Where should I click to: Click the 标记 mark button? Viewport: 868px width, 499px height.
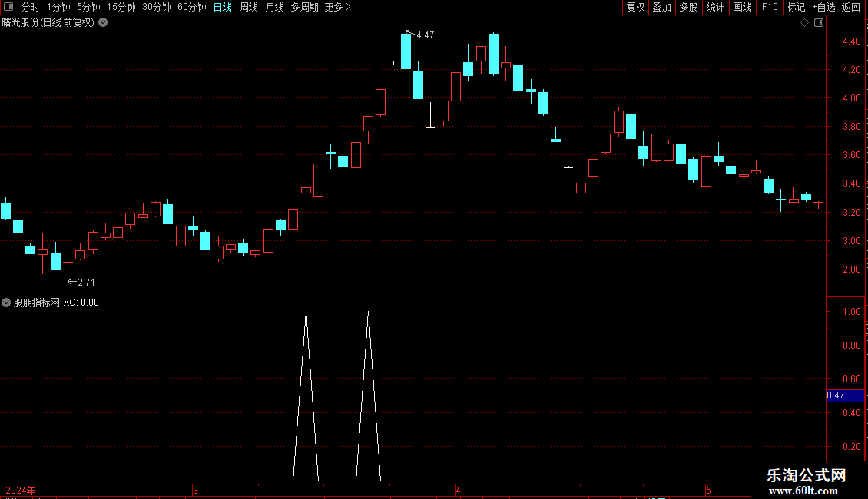point(796,7)
